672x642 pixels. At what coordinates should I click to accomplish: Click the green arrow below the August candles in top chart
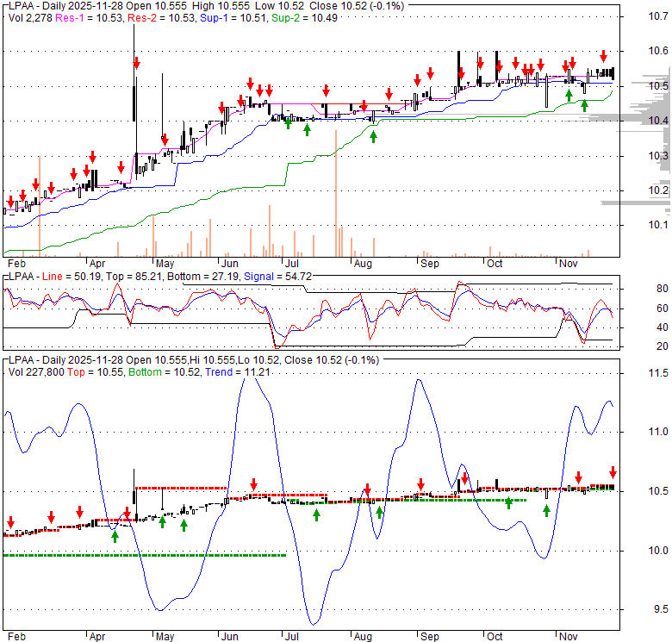pyautogui.click(x=373, y=135)
